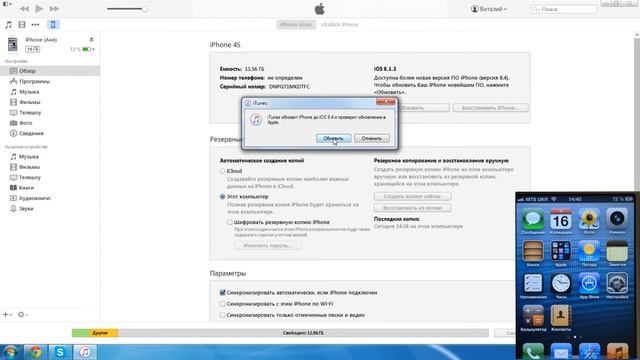Click the scrollbar up arrow at right

point(637,36)
